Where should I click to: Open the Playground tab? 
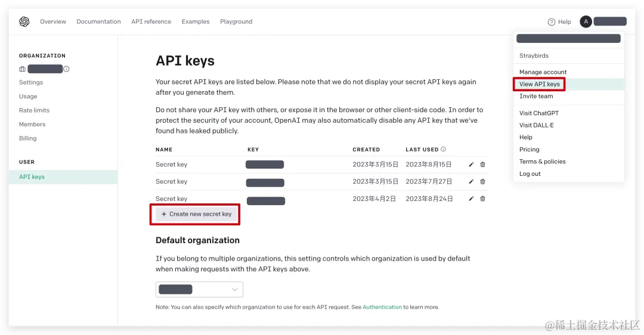click(x=236, y=21)
